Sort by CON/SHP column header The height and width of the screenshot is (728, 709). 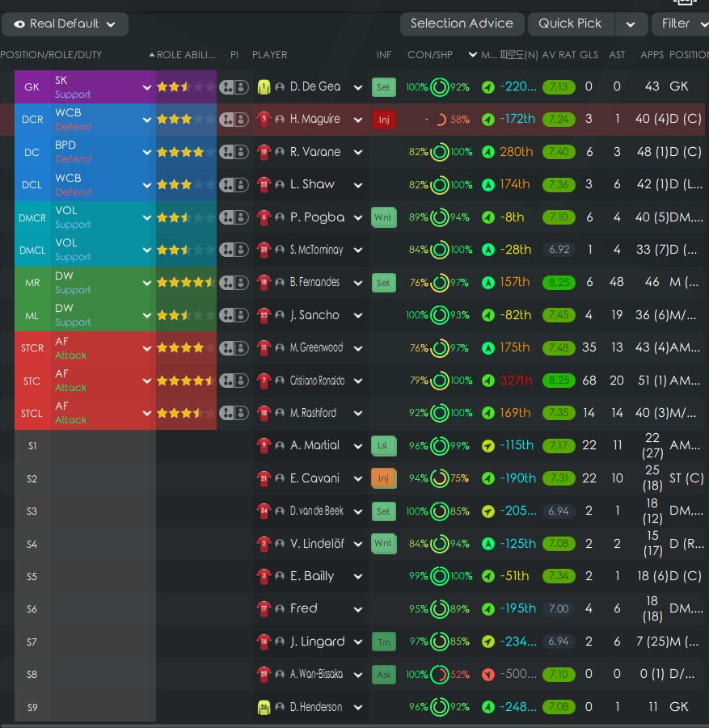point(430,55)
